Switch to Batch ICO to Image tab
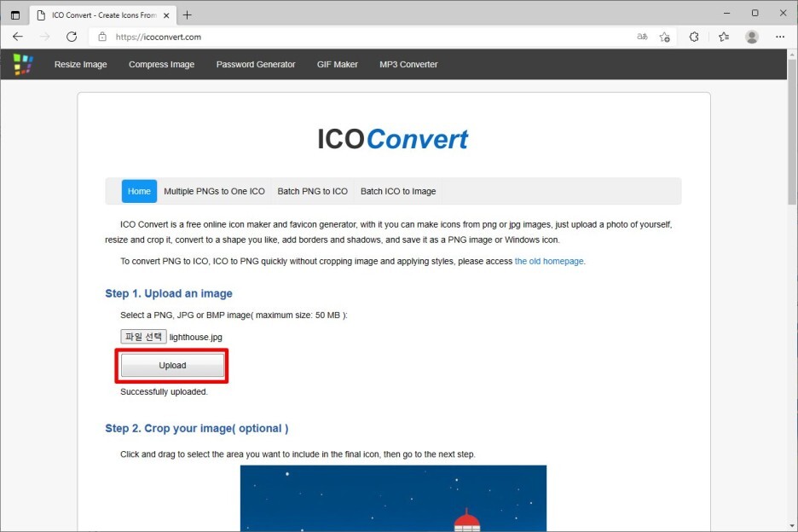Image resolution: width=798 pixels, height=532 pixels. 398,192
